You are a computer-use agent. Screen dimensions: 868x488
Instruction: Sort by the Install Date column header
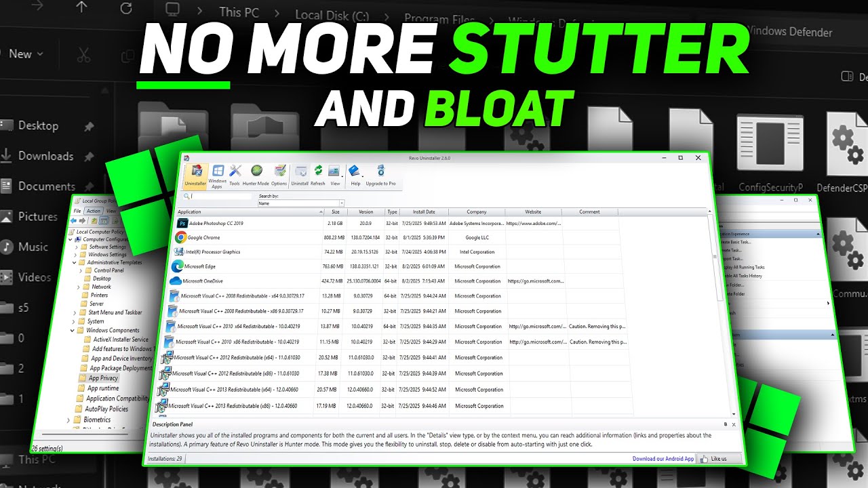pyautogui.click(x=424, y=212)
